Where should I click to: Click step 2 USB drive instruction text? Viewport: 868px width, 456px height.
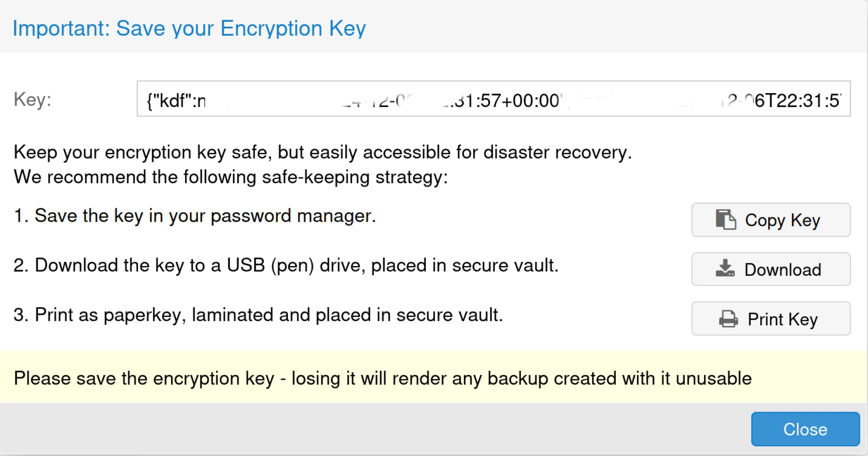(286, 265)
